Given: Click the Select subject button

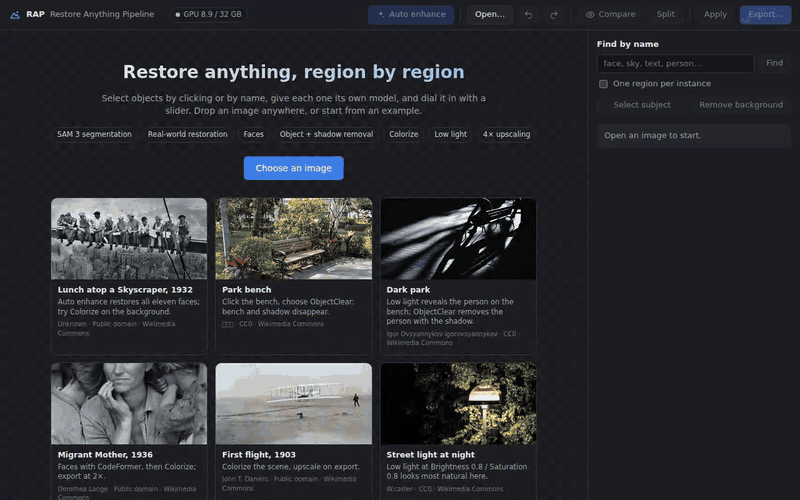Looking at the screenshot, I should (x=642, y=105).
